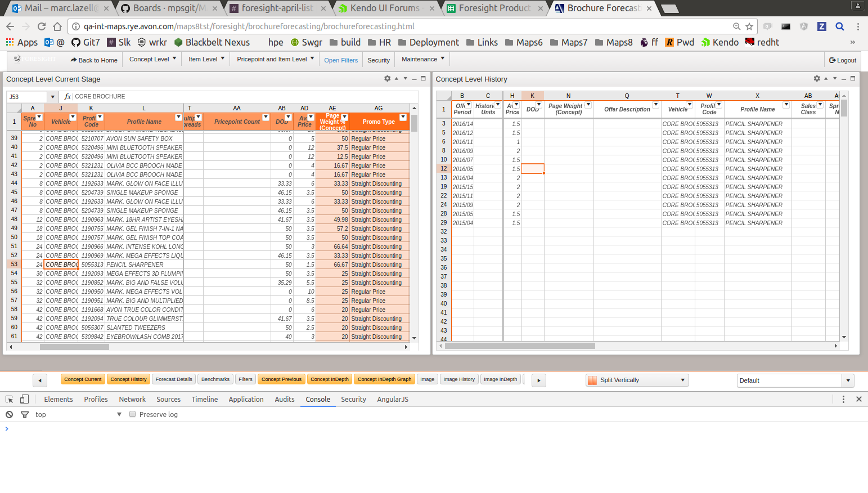Select the DevTools inspect element icon

[10, 399]
